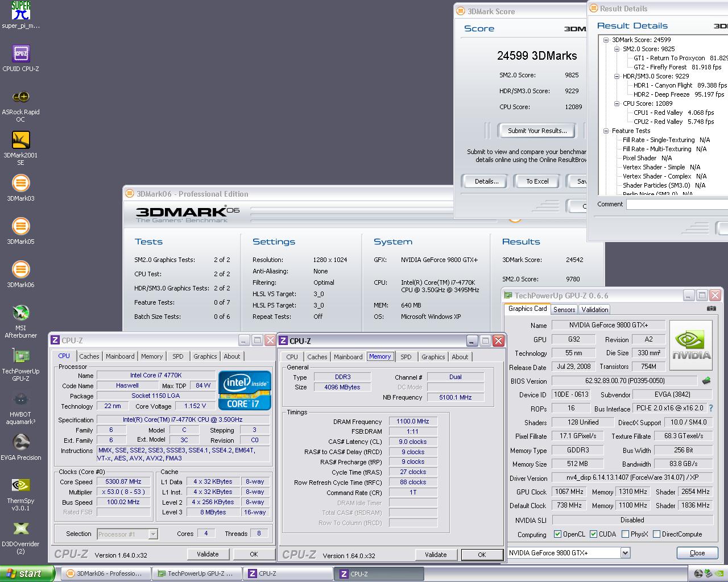Image resolution: width=728 pixels, height=582 pixels.
Task: Launch MSI Afterburner from desktop
Action: tap(20, 314)
